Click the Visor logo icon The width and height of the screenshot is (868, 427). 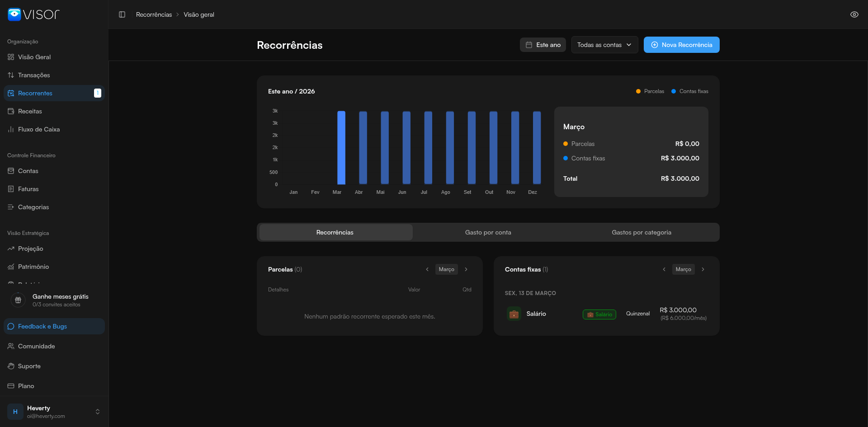(x=14, y=14)
